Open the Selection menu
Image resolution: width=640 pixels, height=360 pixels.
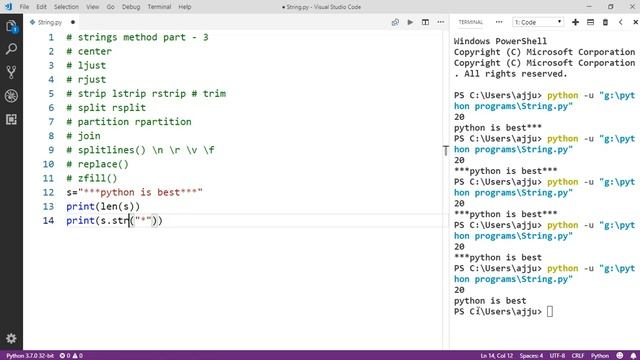tap(66, 7)
